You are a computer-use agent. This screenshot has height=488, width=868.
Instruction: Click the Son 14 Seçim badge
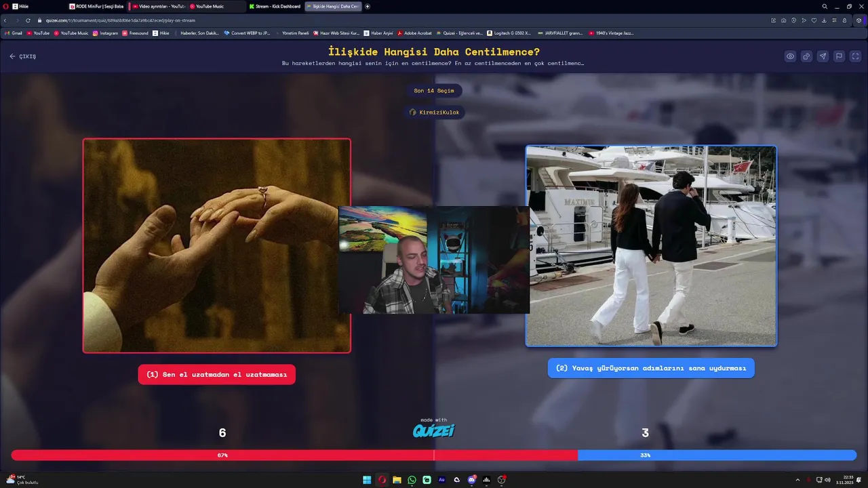pos(434,91)
